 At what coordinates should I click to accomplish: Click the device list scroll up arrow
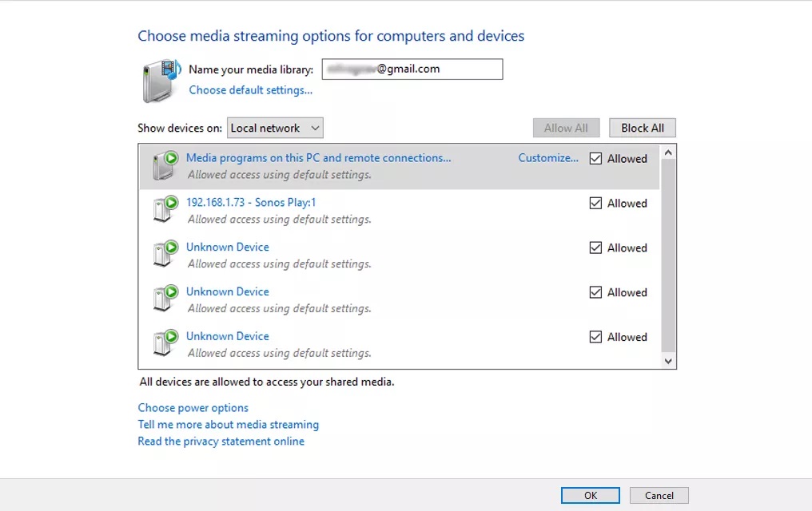point(669,152)
